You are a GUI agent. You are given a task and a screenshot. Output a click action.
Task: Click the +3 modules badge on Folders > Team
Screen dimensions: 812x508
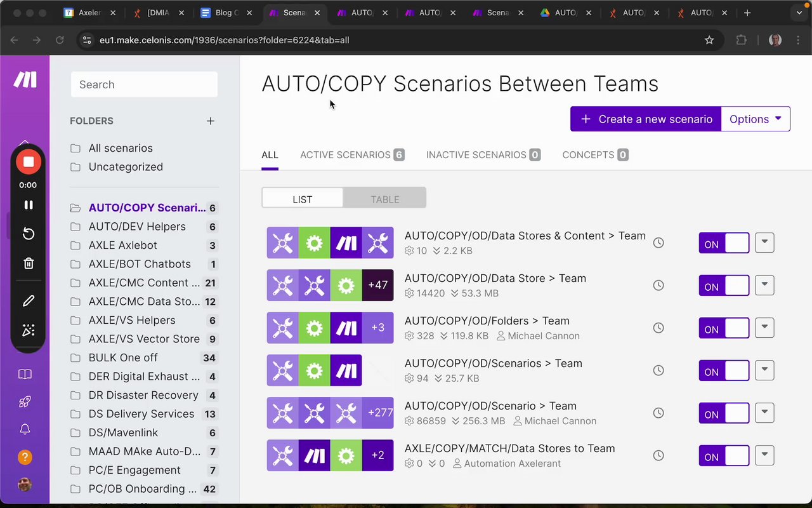(x=377, y=328)
